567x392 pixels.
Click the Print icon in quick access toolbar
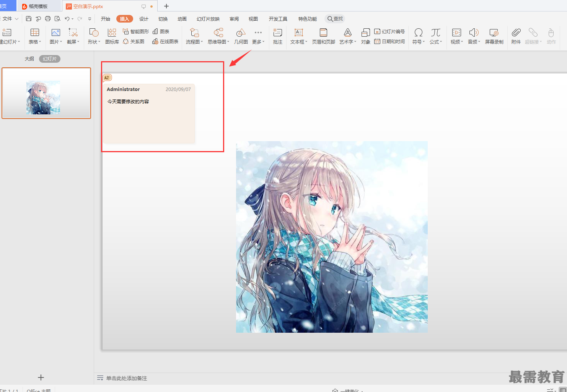[48, 19]
